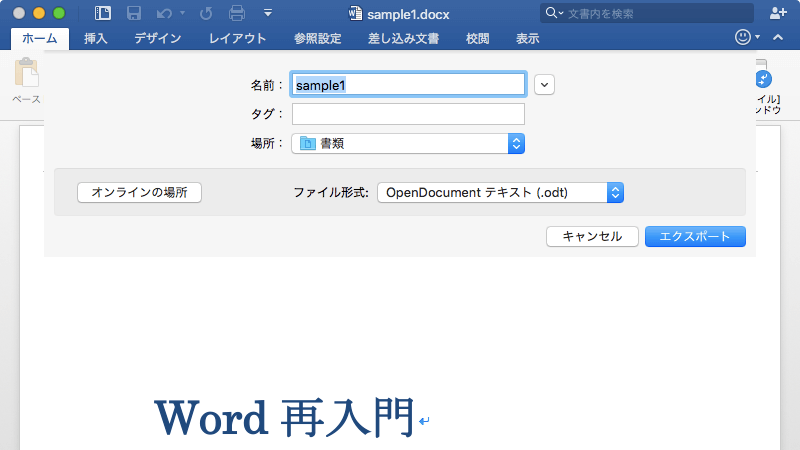Viewport: 800px width, 450px height.
Task: Click the sidebar layout icon in title bar
Action: click(103, 13)
